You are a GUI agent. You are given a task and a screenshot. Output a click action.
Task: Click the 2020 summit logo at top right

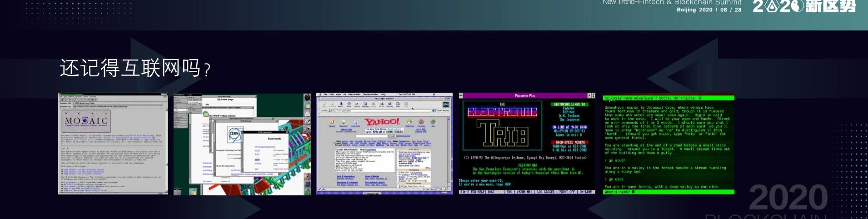(x=804, y=6)
